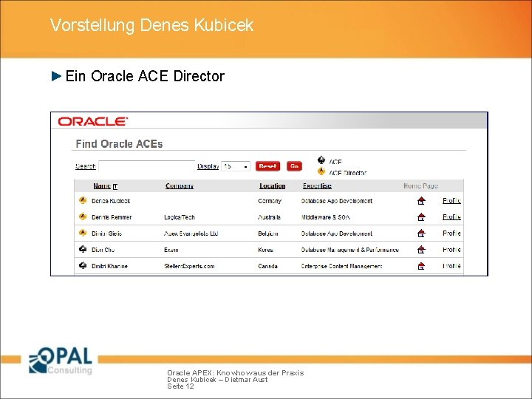This screenshot has height=399, width=532.
Task: Open home page icon for Dion Cho
Action: tap(421, 250)
